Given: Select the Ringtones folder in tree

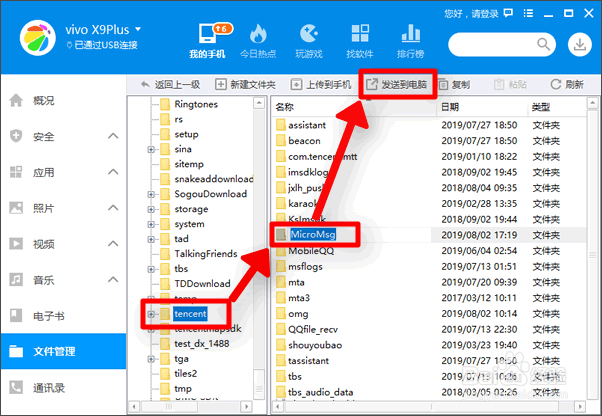Looking at the screenshot, I should pyautogui.click(x=196, y=104).
